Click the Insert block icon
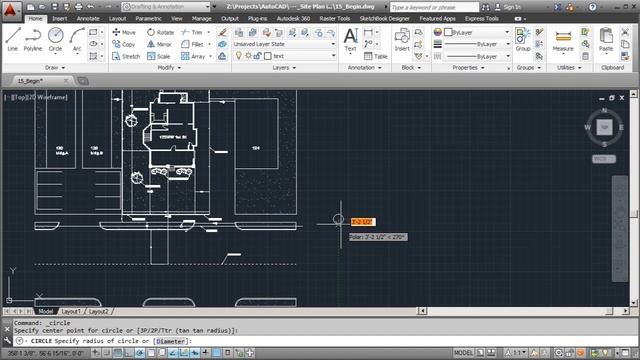 click(402, 40)
